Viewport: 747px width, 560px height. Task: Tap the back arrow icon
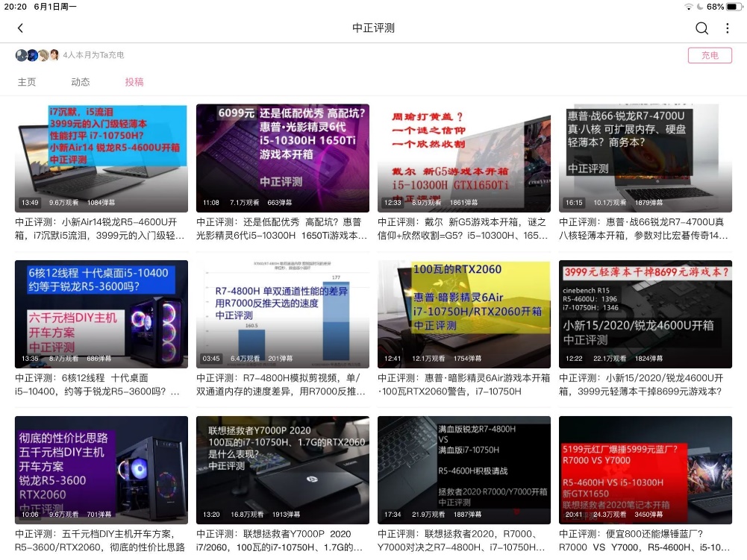[20, 28]
